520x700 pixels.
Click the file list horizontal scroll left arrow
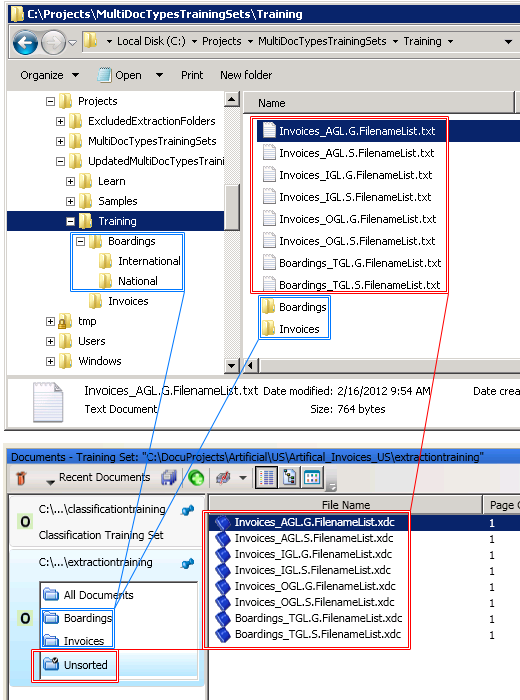click(250, 366)
